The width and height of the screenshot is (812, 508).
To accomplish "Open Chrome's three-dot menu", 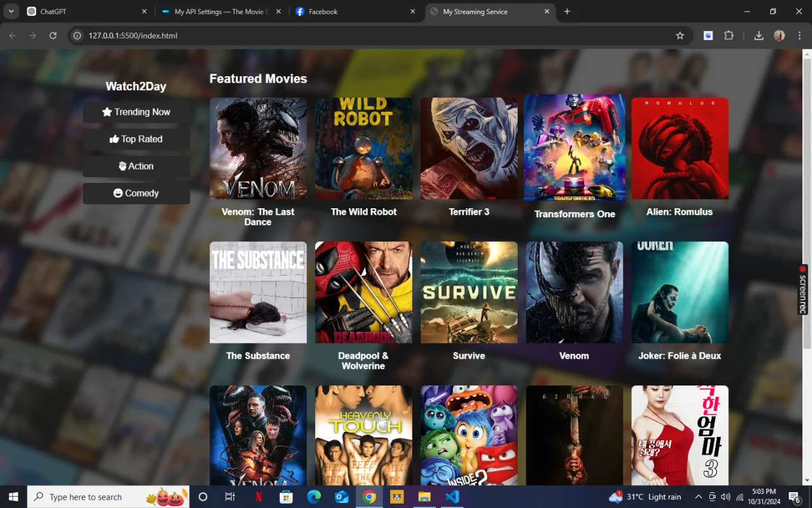I will click(799, 36).
